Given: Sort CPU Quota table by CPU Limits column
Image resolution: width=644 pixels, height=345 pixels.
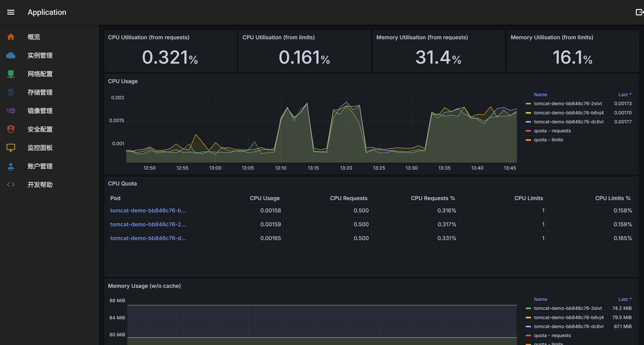Looking at the screenshot, I should (528, 198).
